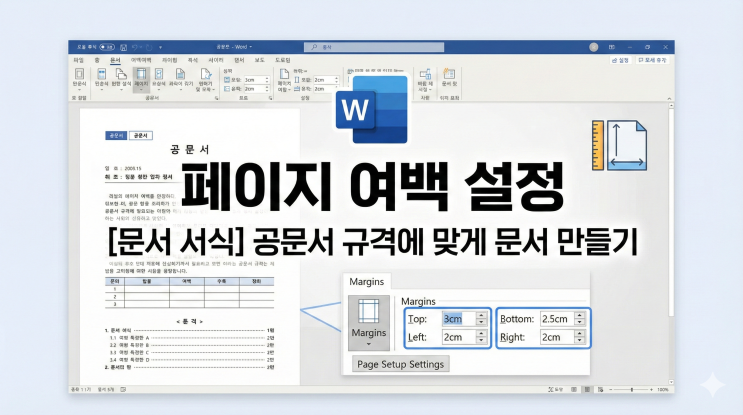Click the leftmost framed-page ribbon icon
This screenshot has height=415, width=743.
tap(79, 74)
